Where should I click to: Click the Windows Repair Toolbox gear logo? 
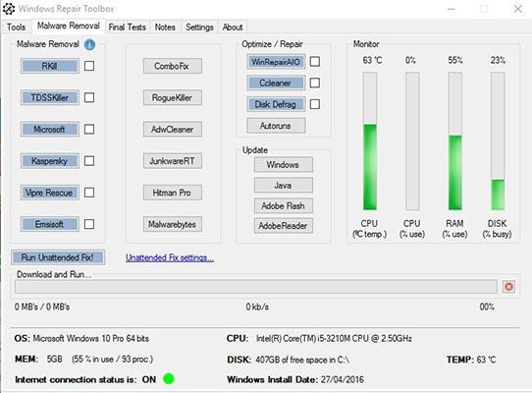[x=9, y=9]
